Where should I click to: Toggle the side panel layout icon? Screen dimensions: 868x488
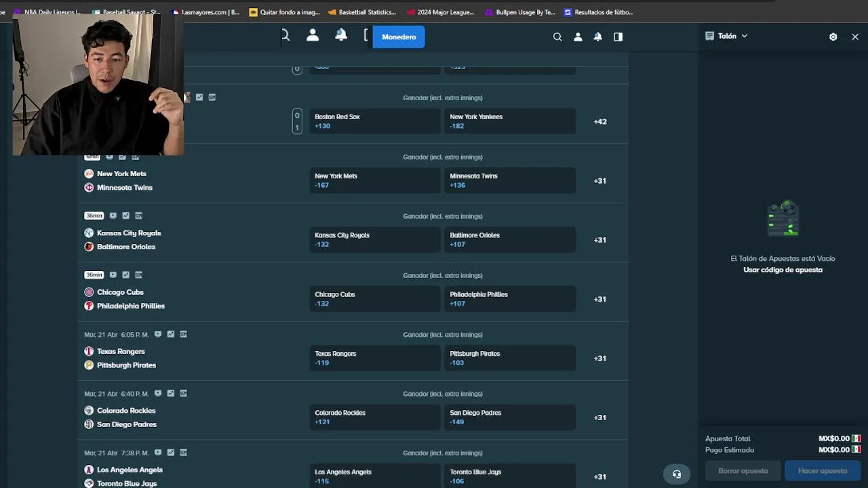click(x=618, y=37)
